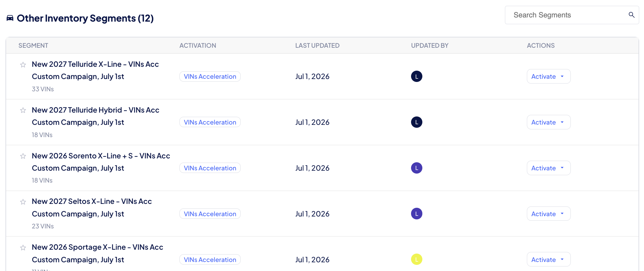Click the L avatar in Sorento row
This screenshot has height=271, width=644.
point(417,168)
